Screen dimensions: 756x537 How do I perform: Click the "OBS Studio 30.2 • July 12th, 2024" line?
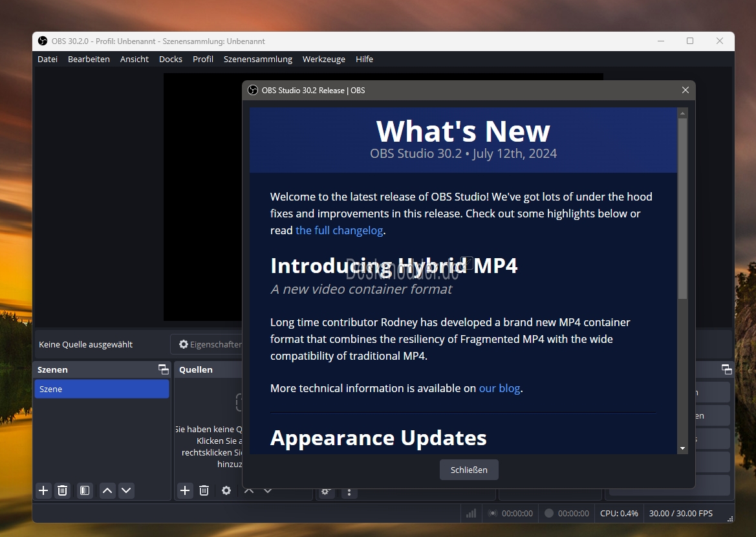(x=463, y=153)
